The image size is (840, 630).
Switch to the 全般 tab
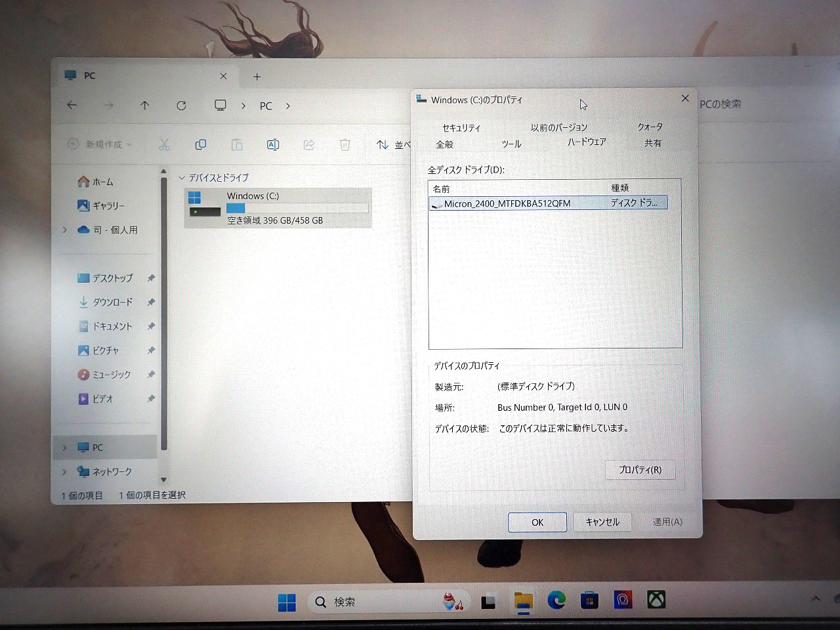(x=444, y=144)
